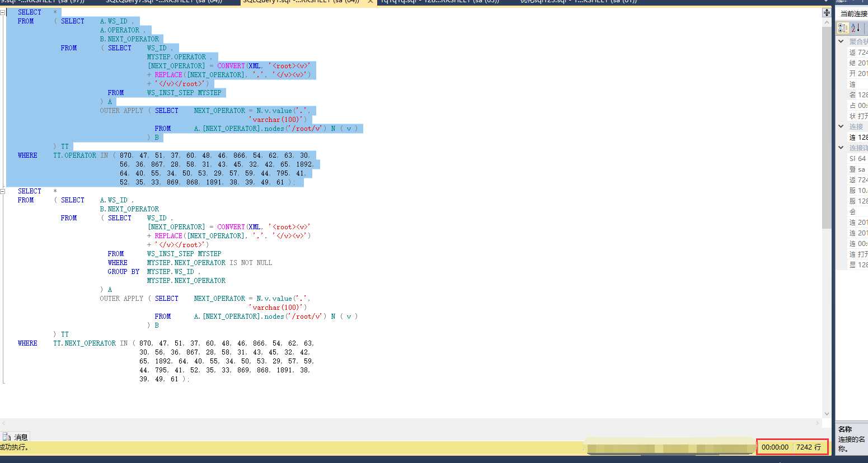Click OUTER APPLY in the second query
The height and width of the screenshot is (463, 868).
tap(121, 299)
